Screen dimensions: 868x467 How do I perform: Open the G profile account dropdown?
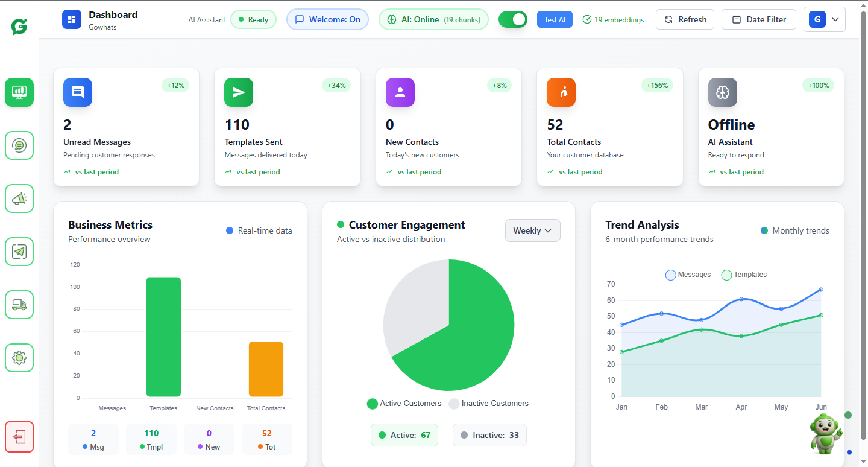(x=824, y=19)
